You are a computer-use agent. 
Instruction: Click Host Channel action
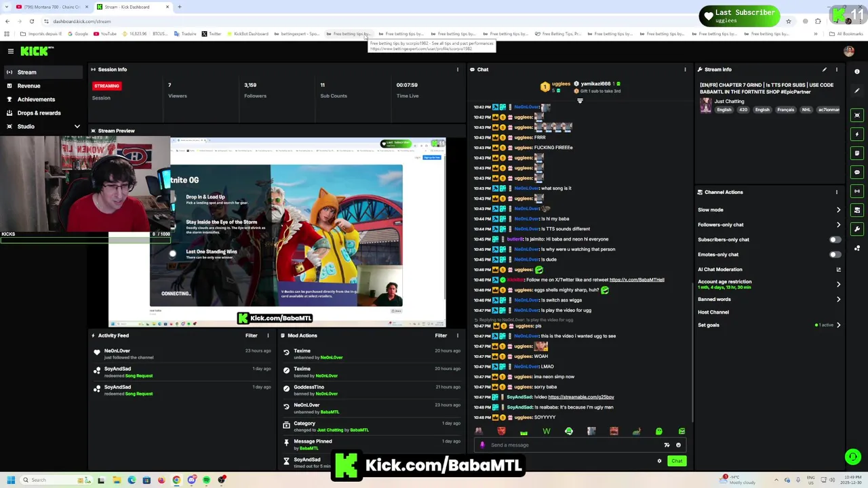click(713, 312)
